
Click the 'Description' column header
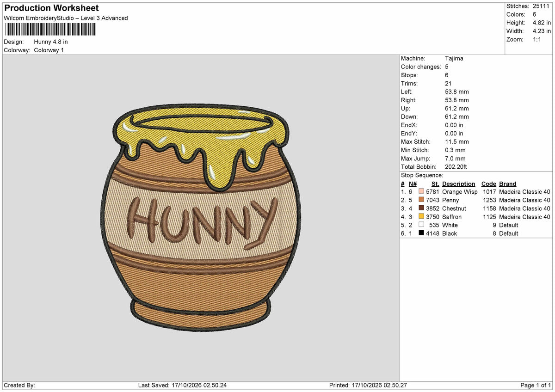tap(459, 184)
